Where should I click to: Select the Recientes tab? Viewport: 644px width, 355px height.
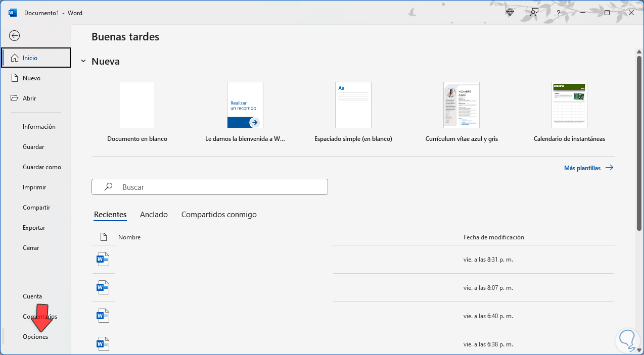pos(110,215)
